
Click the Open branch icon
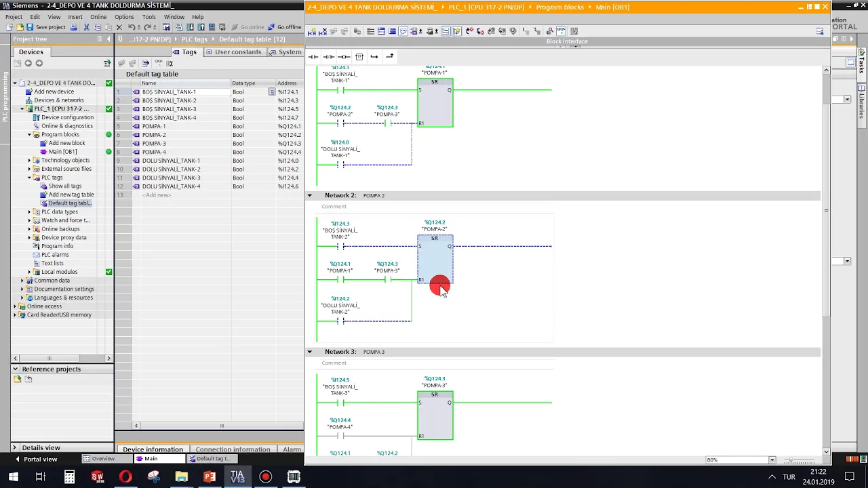374,57
